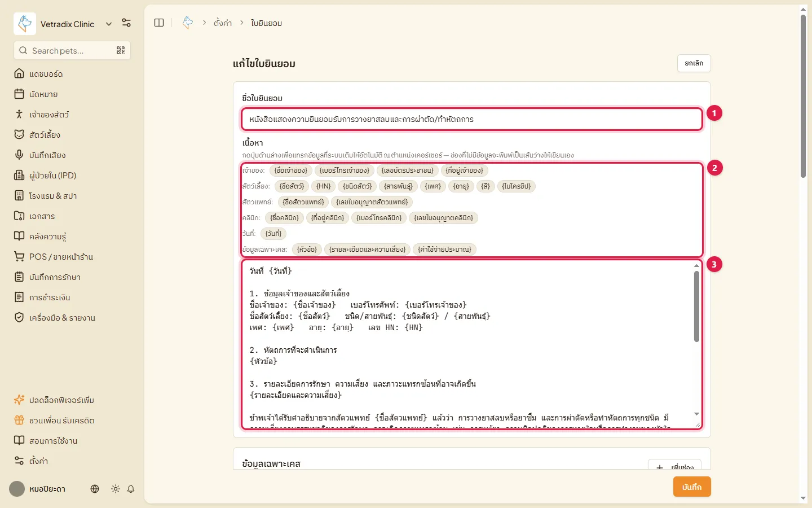Viewport: 812px width, 508px height.
Task: Click the ปลดล็อกฟีเจอร์เพิ่ม sparkle icon
Action: pos(19,400)
